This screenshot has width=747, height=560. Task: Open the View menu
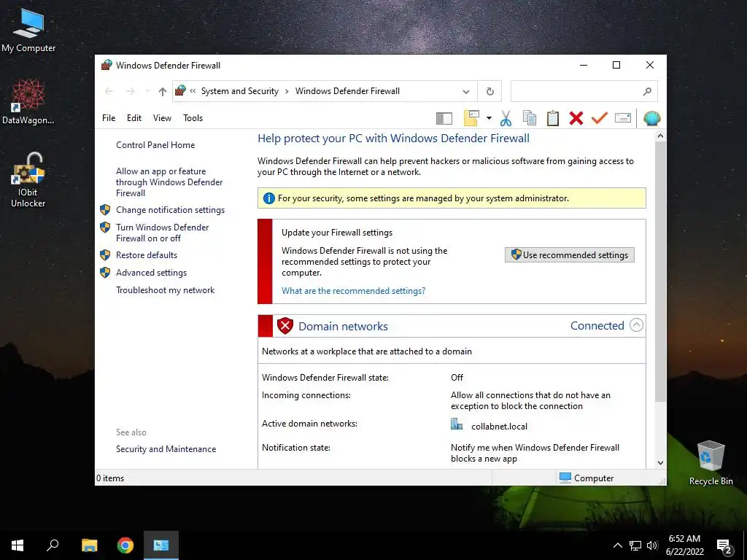162,118
